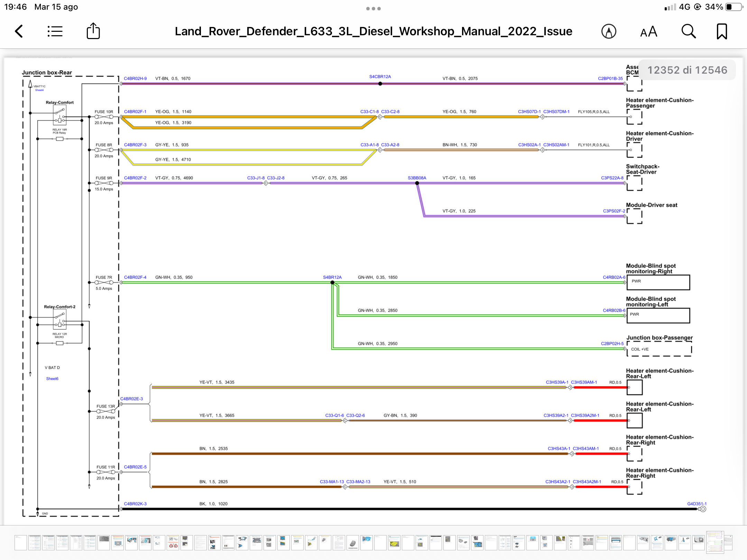The image size is (747, 560).
Task: Select the enlarged current page thumbnail
Action: (x=715, y=542)
